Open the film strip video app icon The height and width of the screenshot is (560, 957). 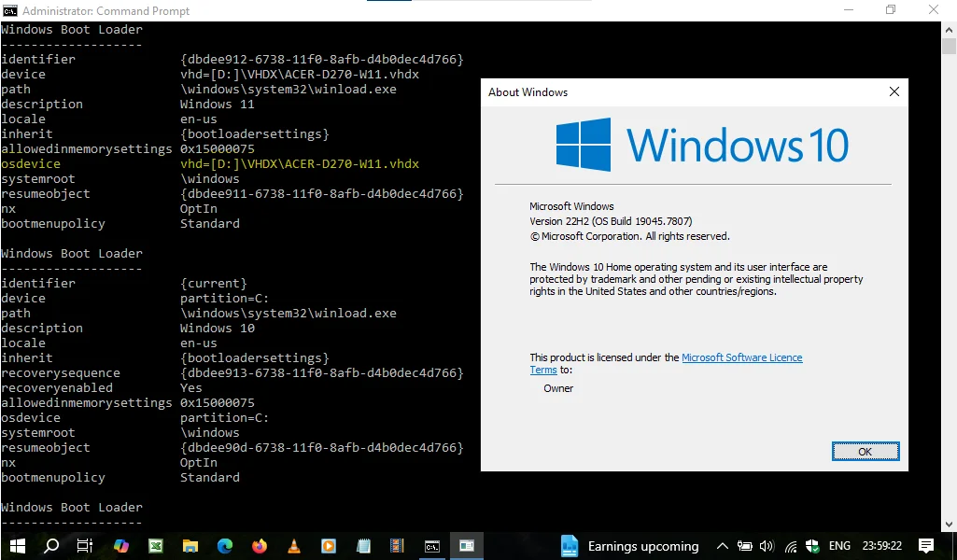[398, 545]
